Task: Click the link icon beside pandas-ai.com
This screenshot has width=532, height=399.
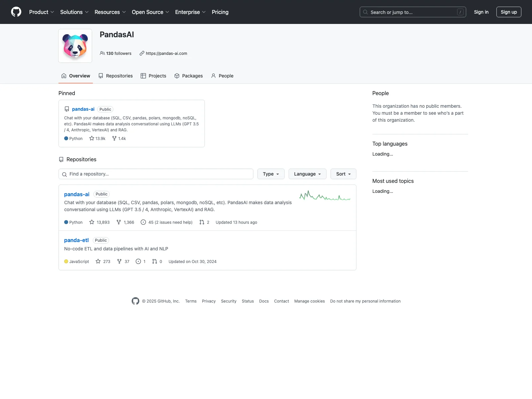Action: (x=142, y=53)
